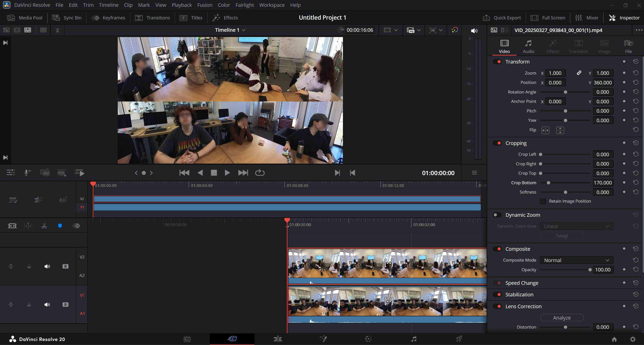Image resolution: width=644 pixels, height=345 pixels.
Task: Expand the Lens Correction section header
Action: click(x=523, y=306)
